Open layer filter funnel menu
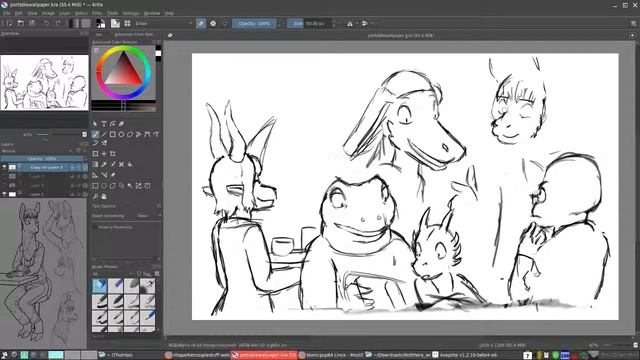 click(x=80, y=151)
